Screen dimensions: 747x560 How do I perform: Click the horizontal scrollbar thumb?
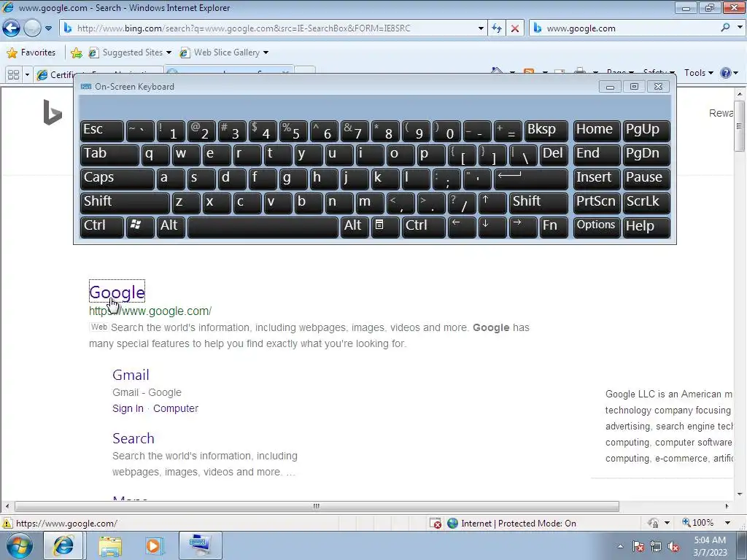[317, 506]
